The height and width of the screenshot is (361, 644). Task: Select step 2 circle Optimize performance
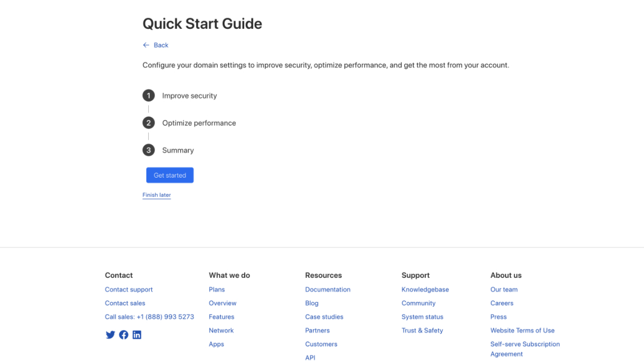148,123
